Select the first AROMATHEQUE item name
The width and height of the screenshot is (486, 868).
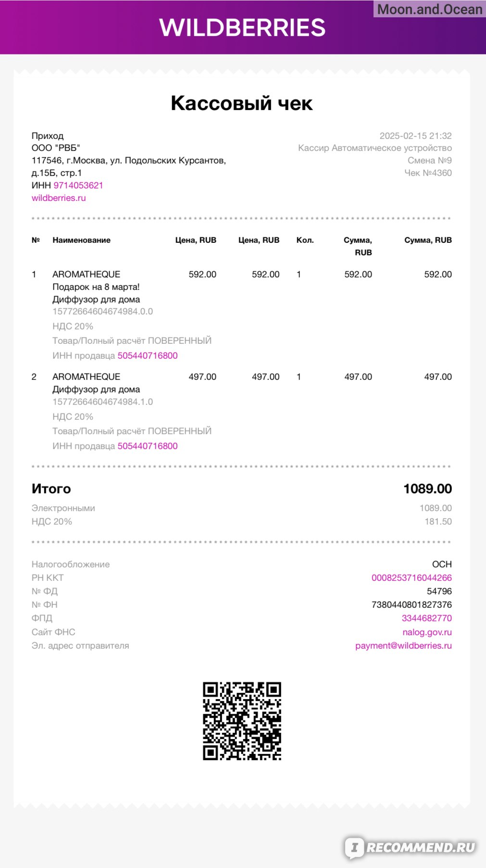coord(87,274)
